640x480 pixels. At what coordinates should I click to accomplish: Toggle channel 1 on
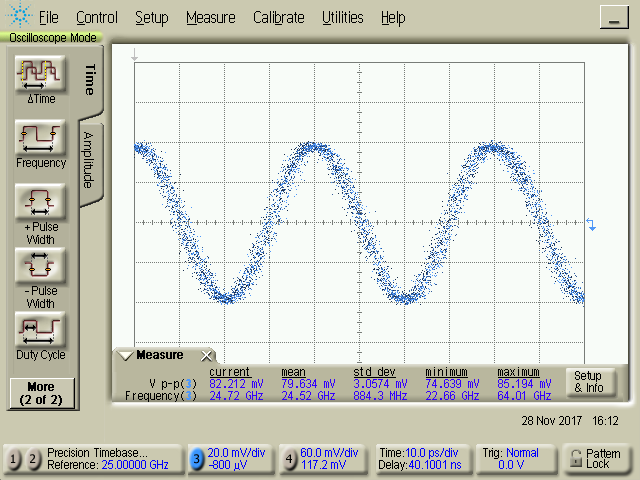coord(15,458)
